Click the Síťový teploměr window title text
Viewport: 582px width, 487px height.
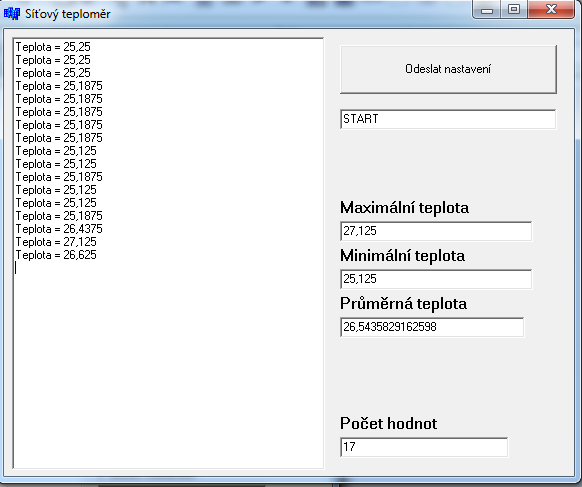(68, 14)
